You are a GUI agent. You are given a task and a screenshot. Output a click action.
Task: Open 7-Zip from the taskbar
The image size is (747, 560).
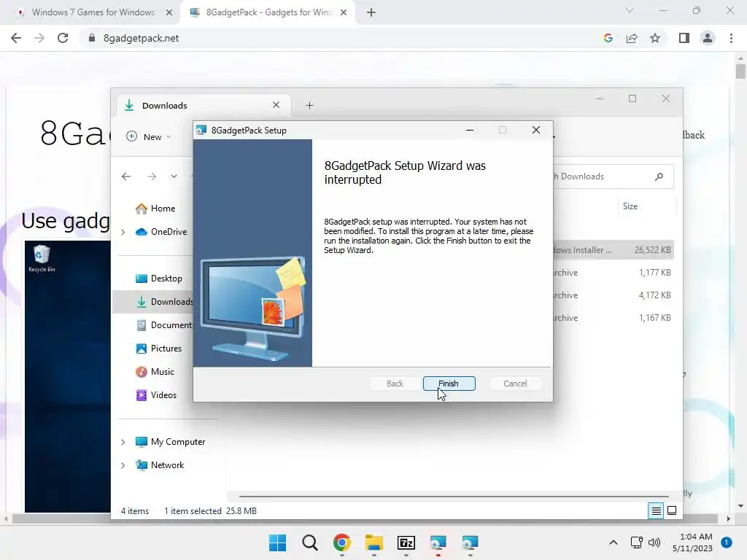click(406, 542)
